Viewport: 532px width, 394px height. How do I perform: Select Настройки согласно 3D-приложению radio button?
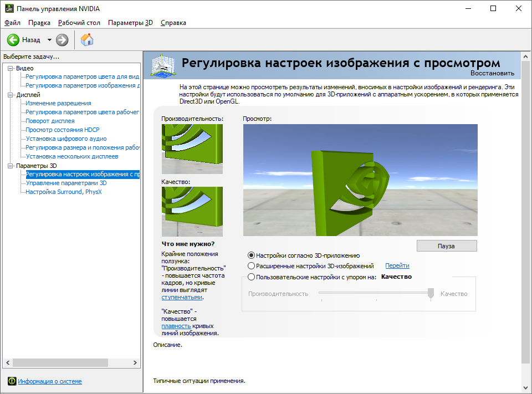251,255
